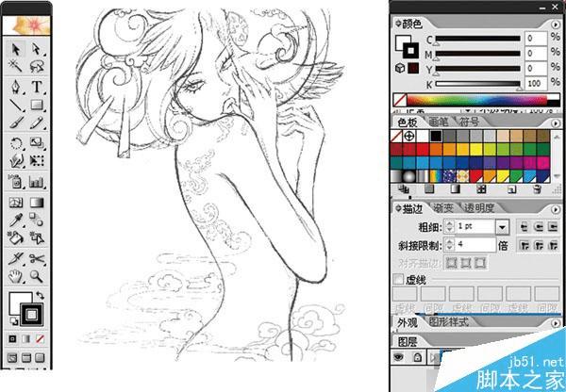The image size is (566, 392).
Task: Select the Rectangle tool
Action: [x=37, y=105]
